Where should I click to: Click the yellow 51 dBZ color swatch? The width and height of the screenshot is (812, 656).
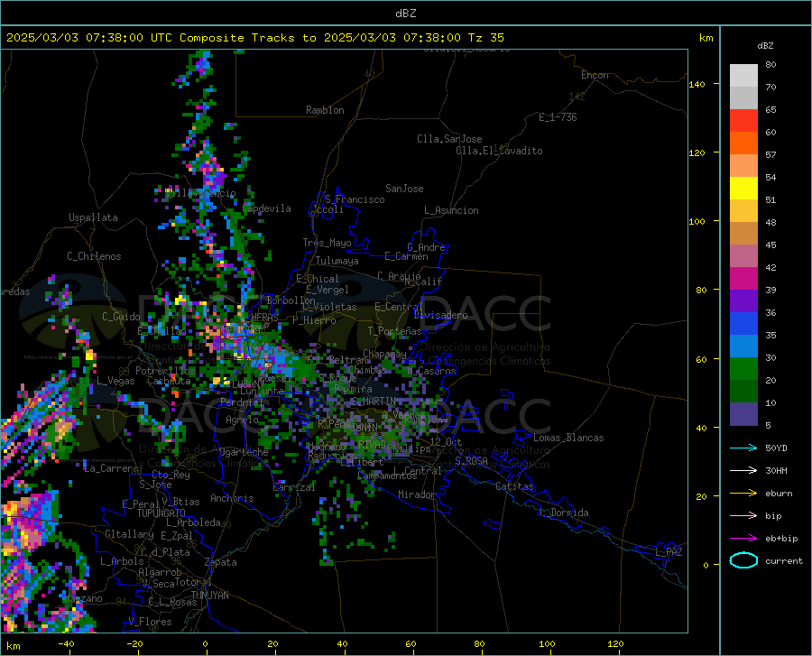pyautogui.click(x=743, y=188)
